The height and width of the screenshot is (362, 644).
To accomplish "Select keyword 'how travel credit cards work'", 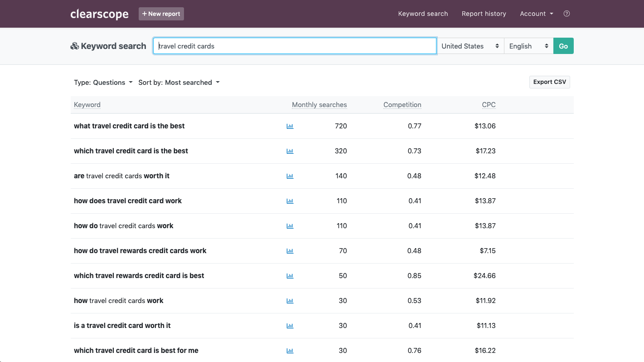I will [x=119, y=301].
